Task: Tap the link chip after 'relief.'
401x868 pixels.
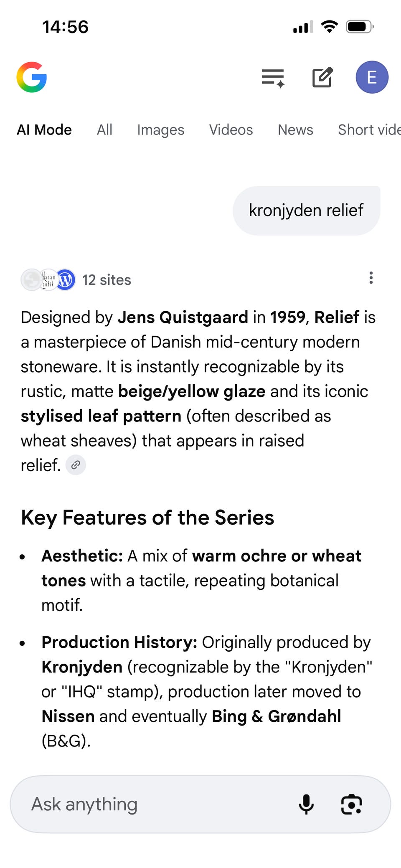Action: tap(76, 465)
